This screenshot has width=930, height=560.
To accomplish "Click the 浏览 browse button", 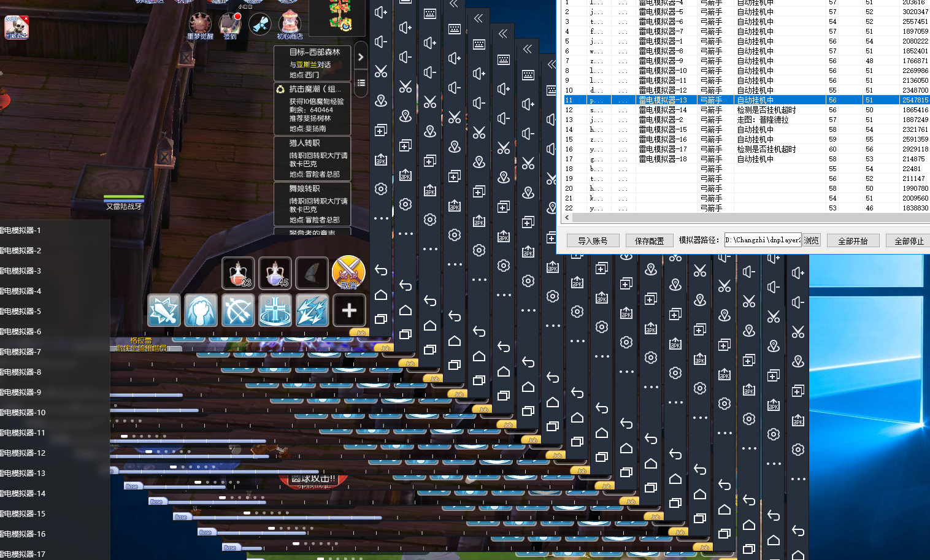I will coord(812,240).
